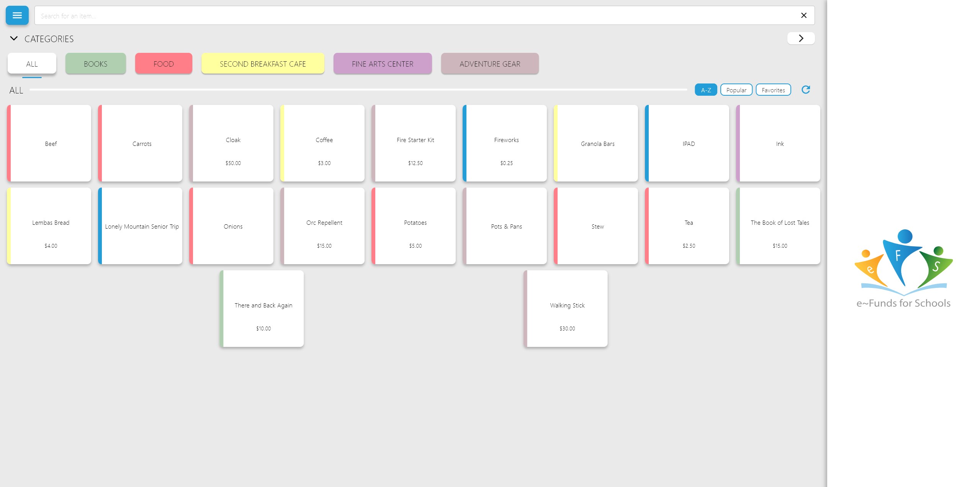Clear the search field with X icon

[803, 15]
